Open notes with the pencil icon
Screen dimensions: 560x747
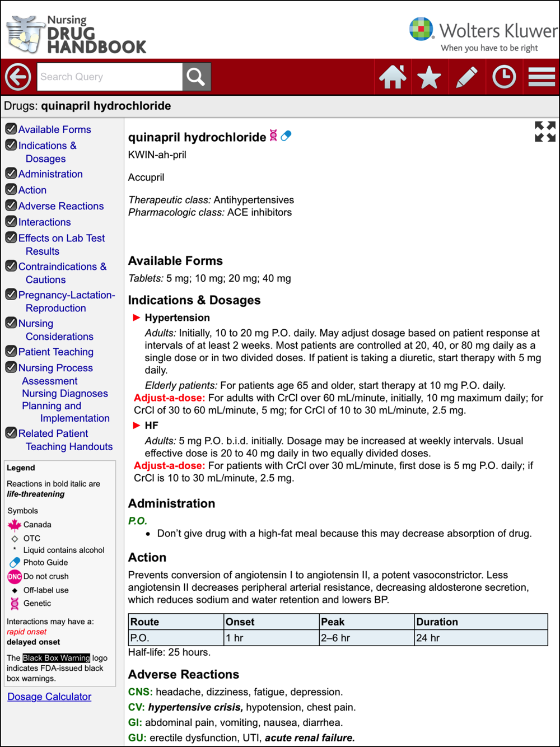click(x=467, y=77)
